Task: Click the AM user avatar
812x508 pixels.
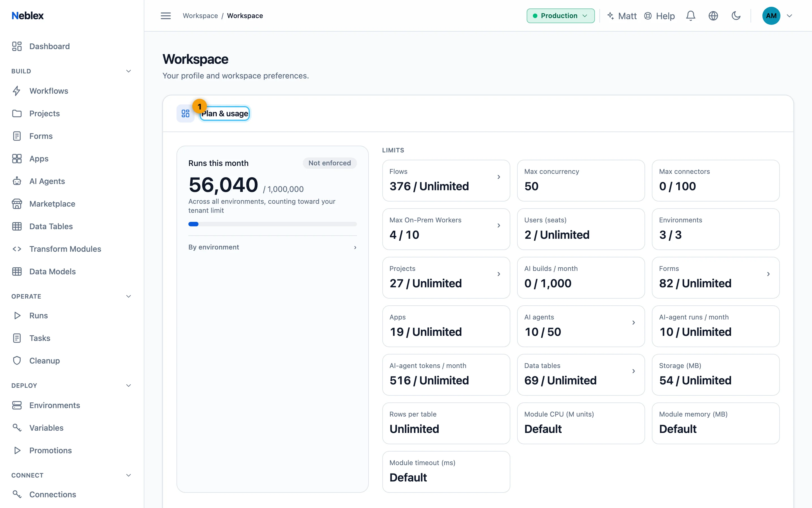Action: [x=771, y=16]
